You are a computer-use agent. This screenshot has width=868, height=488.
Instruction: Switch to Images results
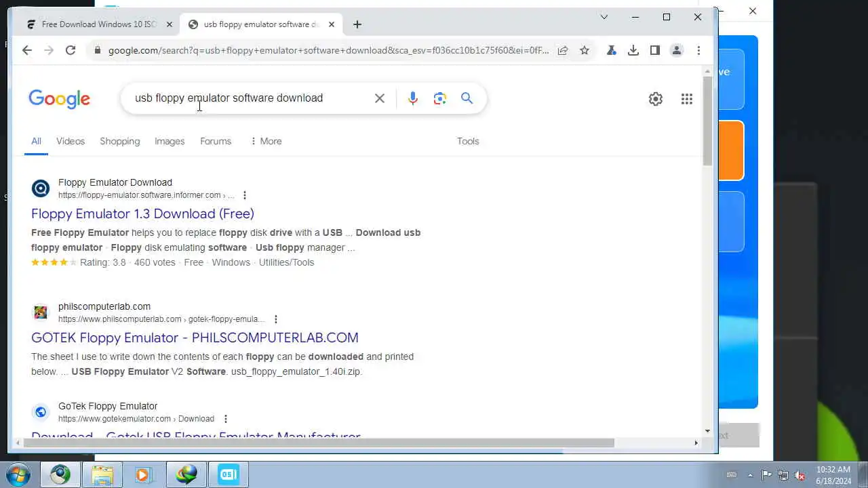170,141
